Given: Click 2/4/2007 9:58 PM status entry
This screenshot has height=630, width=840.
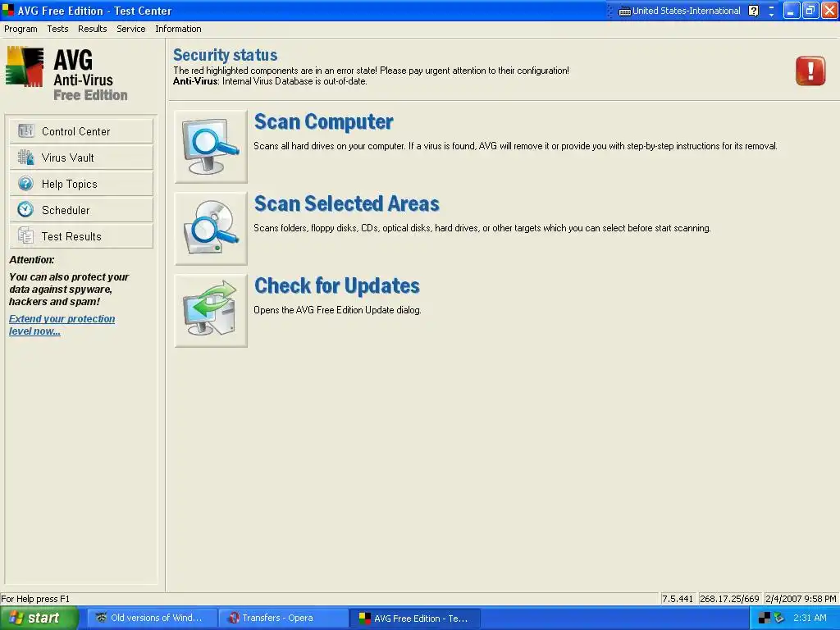Looking at the screenshot, I should (x=801, y=599).
